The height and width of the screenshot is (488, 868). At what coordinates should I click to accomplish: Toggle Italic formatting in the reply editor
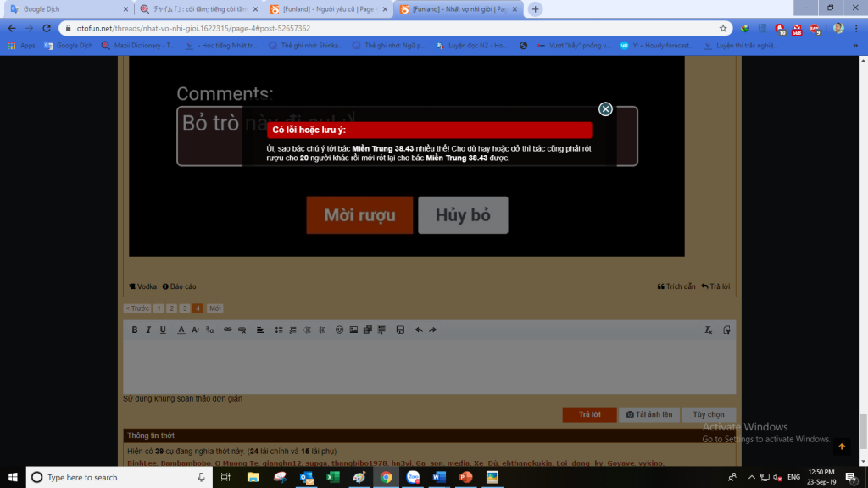[148, 330]
